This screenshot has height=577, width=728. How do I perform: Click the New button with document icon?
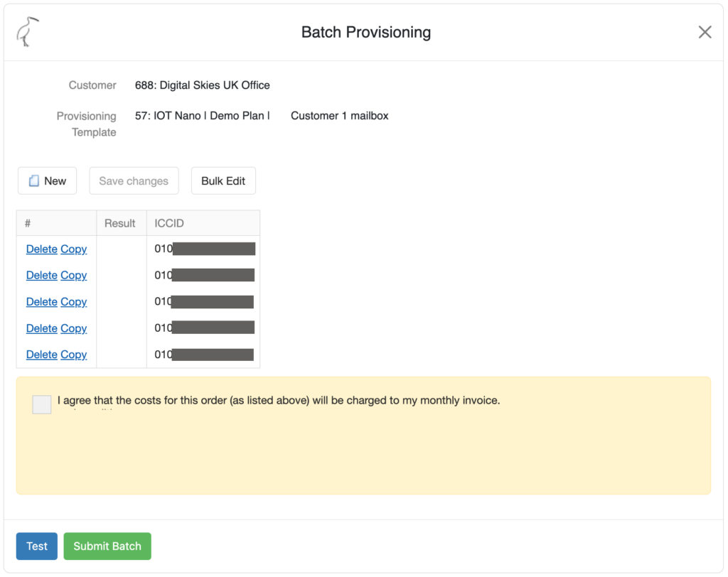(x=47, y=181)
